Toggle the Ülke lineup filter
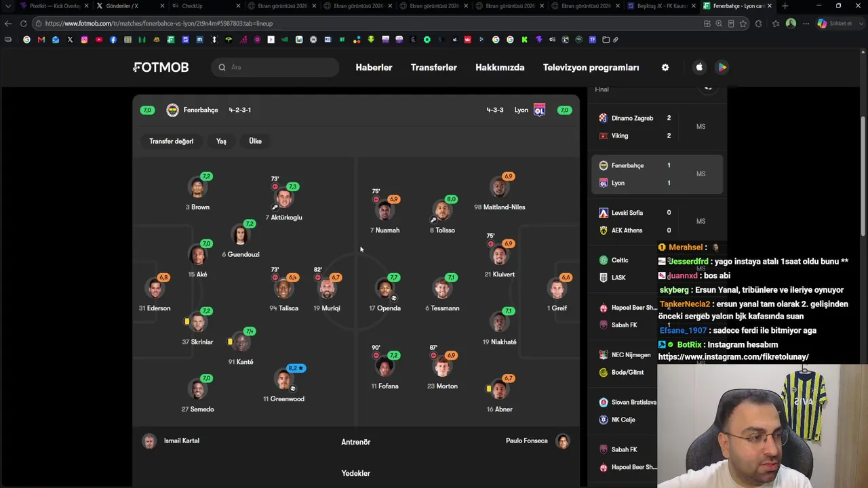 [x=255, y=141]
